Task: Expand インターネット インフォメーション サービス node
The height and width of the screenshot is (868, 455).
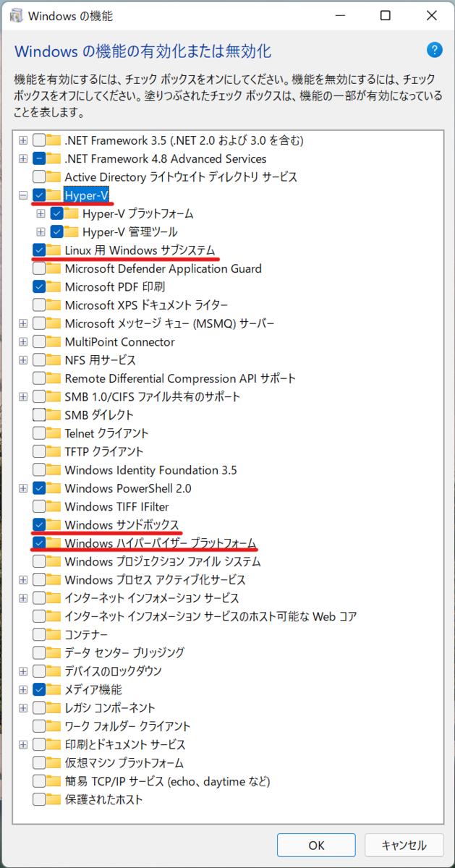Action: point(23,598)
